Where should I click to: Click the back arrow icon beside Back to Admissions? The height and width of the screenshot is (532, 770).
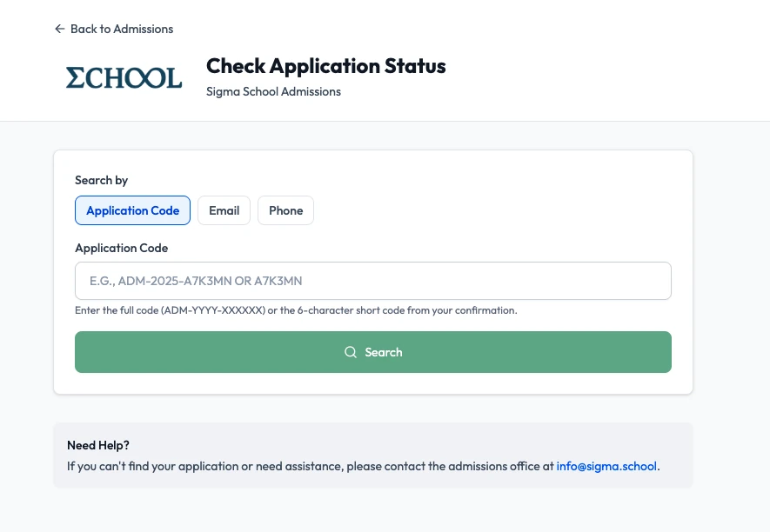[59, 29]
